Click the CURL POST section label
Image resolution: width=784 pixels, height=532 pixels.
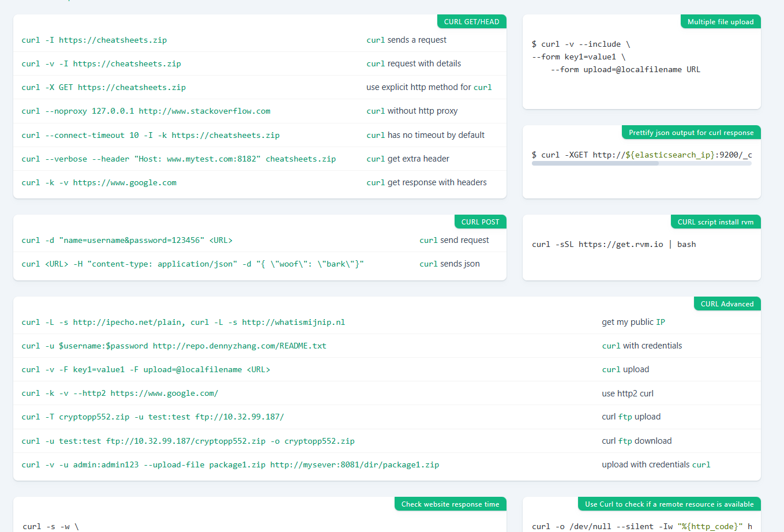click(x=480, y=222)
